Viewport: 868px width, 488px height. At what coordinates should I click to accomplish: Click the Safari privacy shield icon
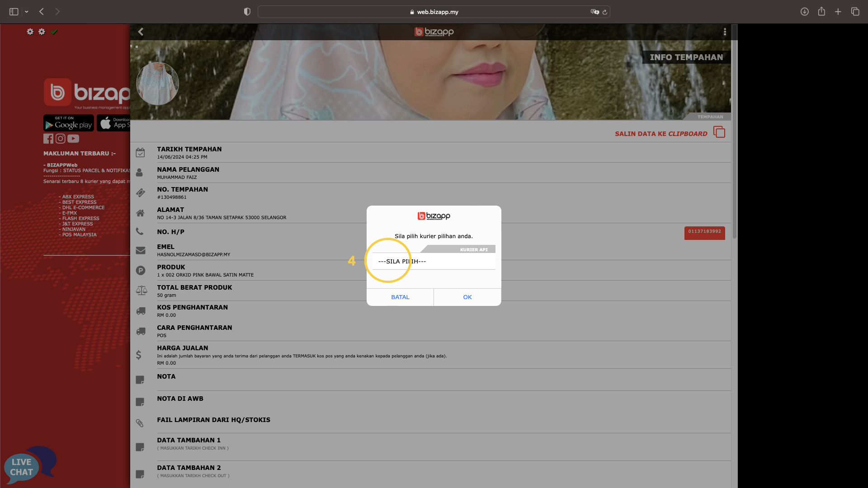pos(247,12)
